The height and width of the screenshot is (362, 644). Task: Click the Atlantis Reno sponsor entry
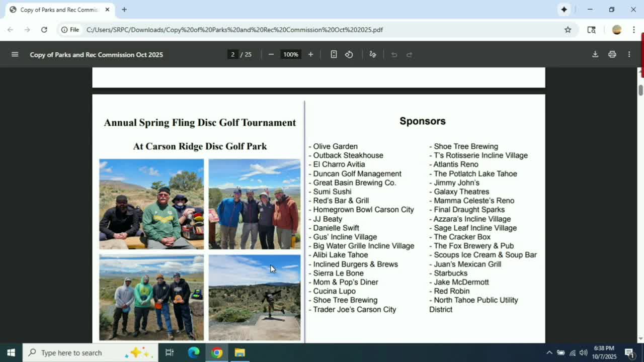pos(454,164)
